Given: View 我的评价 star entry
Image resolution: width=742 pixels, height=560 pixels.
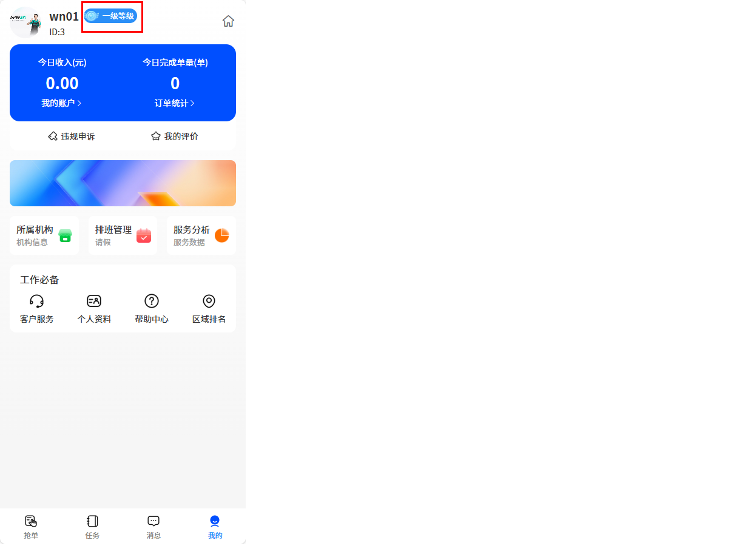Looking at the screenshot, I should point(175,137).
